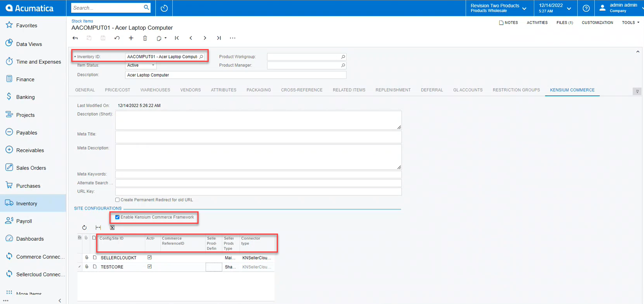Switch to the GL Accounts tab
Image resolution: width=644 pixels, height=304 pixels.
pos(468,90)
